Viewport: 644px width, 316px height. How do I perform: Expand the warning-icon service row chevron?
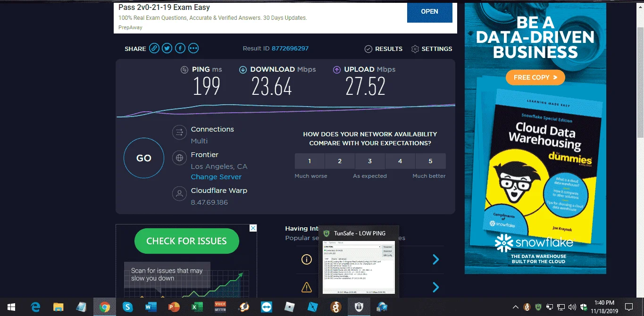point(436,287)
